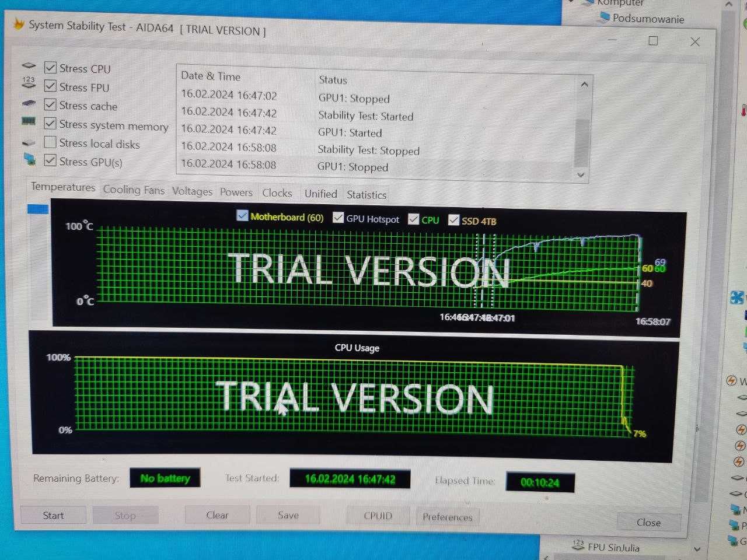The image size is (747, 560).
Task: Close the System Stability Test window with X
Action: click(694, 41)
